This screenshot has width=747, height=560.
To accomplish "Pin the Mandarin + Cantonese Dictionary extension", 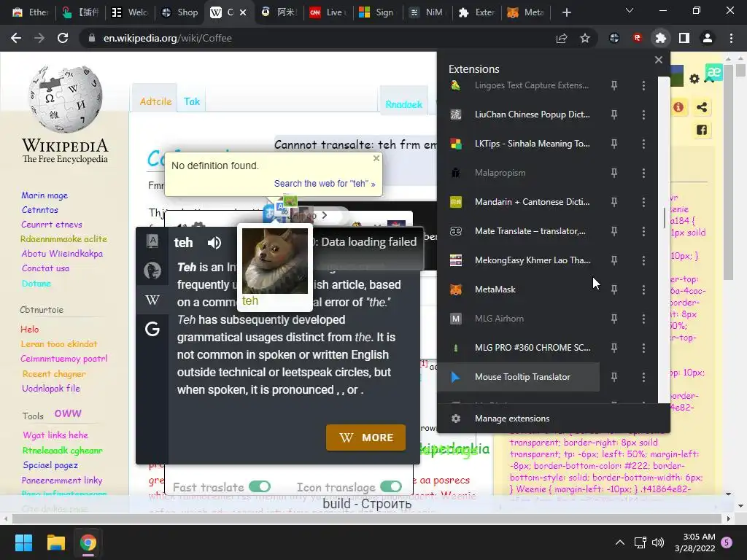I will [614, 202].
